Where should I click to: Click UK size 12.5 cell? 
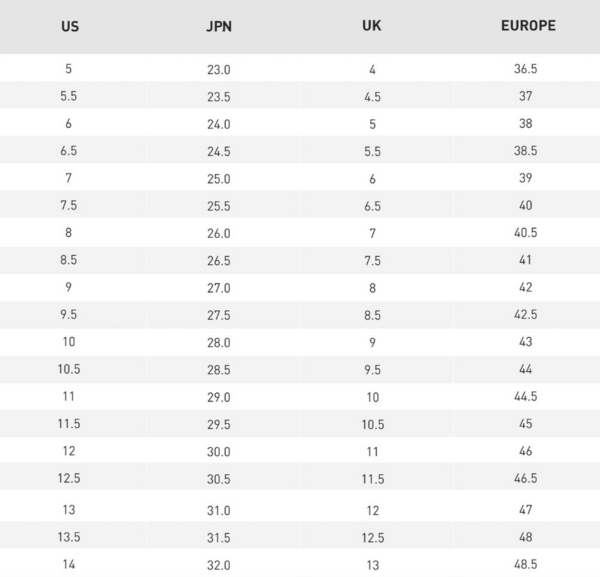click(x=371, y=537)
